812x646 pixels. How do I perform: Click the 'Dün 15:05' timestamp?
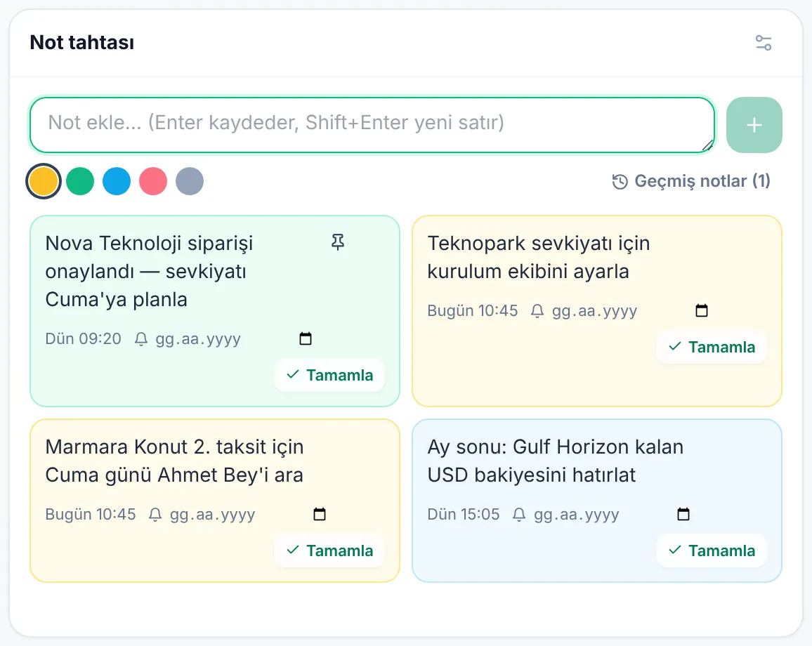click(464, 514)
